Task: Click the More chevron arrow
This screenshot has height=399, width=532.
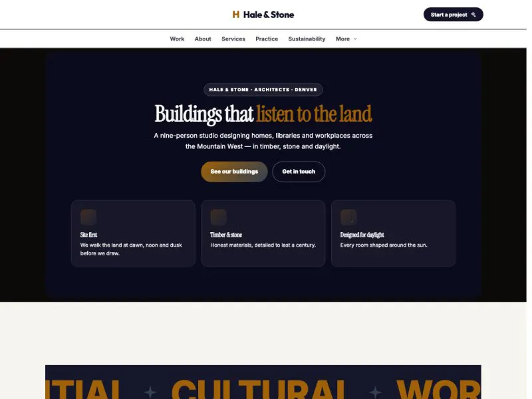Action: coord(355,39)
